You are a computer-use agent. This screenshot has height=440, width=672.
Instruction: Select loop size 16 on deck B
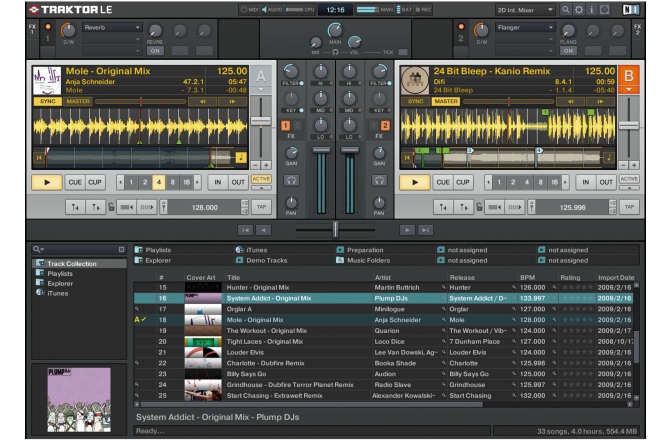click(x=554, y=182)
